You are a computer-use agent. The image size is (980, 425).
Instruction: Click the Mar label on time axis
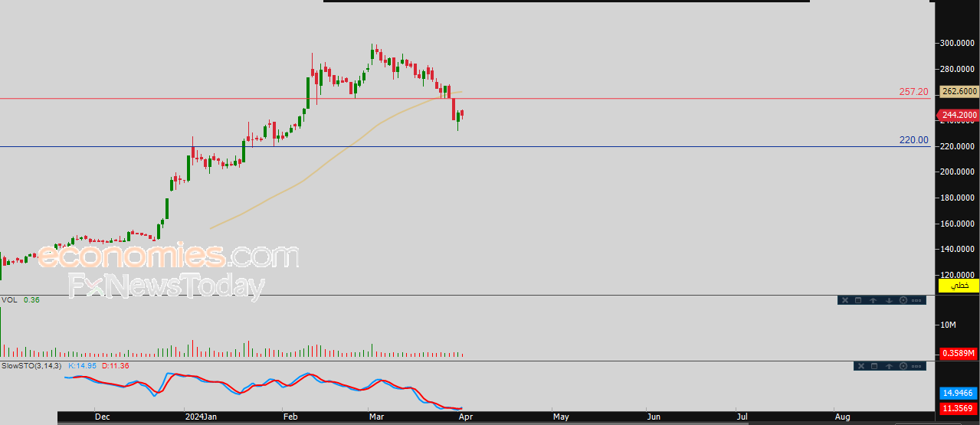(376, 417)
